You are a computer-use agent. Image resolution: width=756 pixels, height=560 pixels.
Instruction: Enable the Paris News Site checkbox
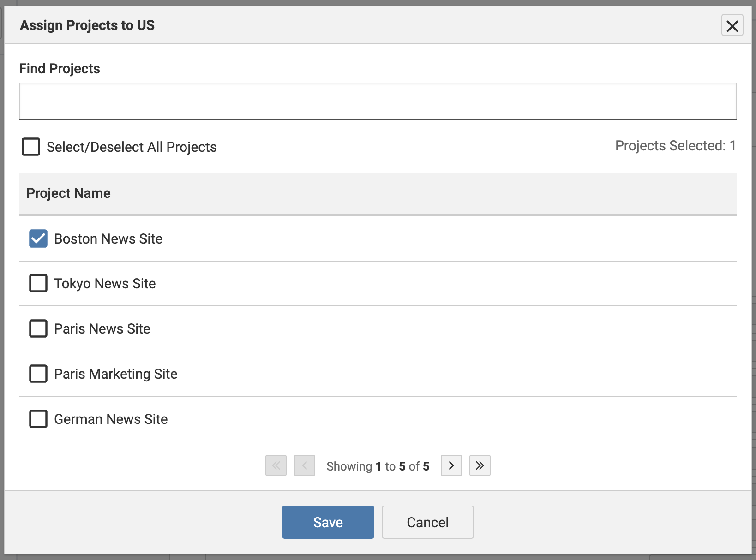point(38,328)
